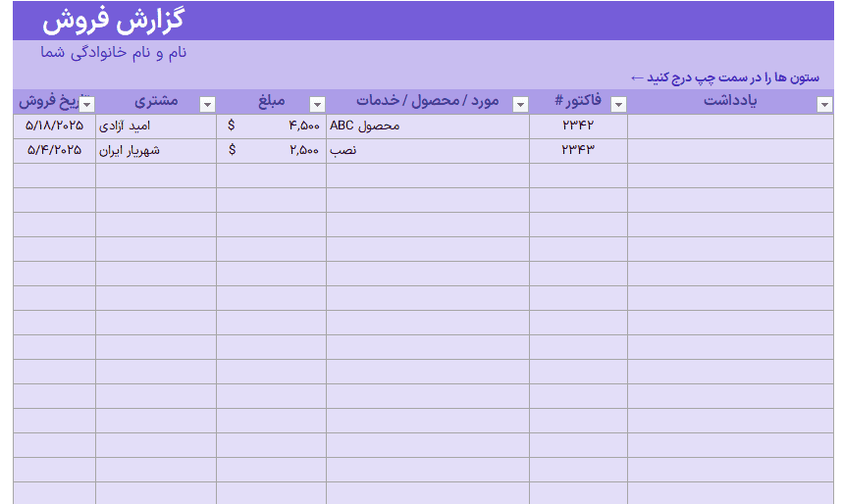This screenshot has width=842, height=504.
Task: Select the item cell نصب
Action: 428,151
